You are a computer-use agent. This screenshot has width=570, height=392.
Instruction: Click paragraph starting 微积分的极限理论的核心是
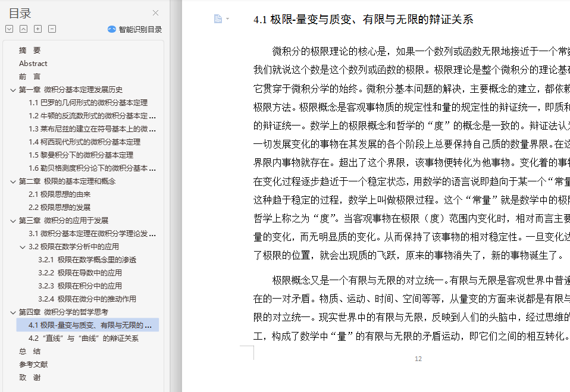point(412,153)
